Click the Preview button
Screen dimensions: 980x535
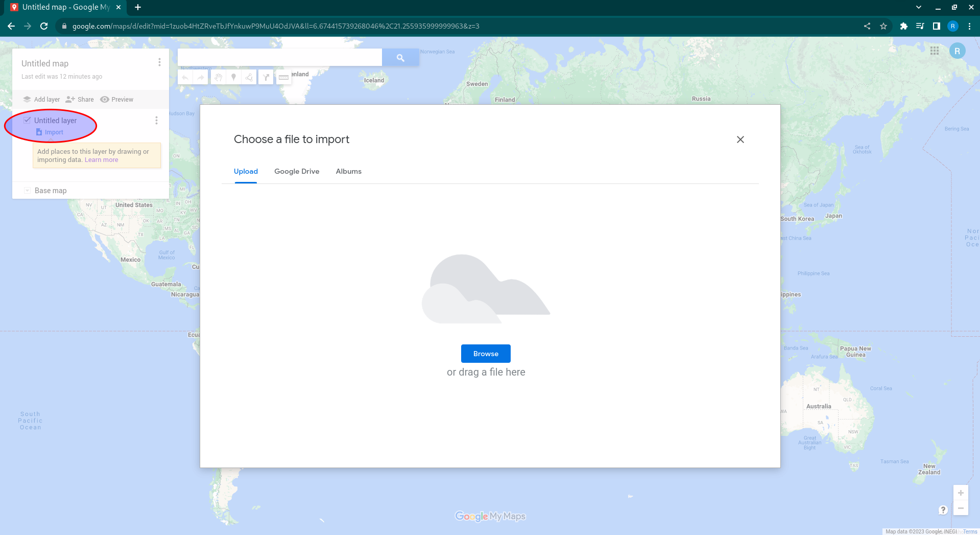point(117,100)
